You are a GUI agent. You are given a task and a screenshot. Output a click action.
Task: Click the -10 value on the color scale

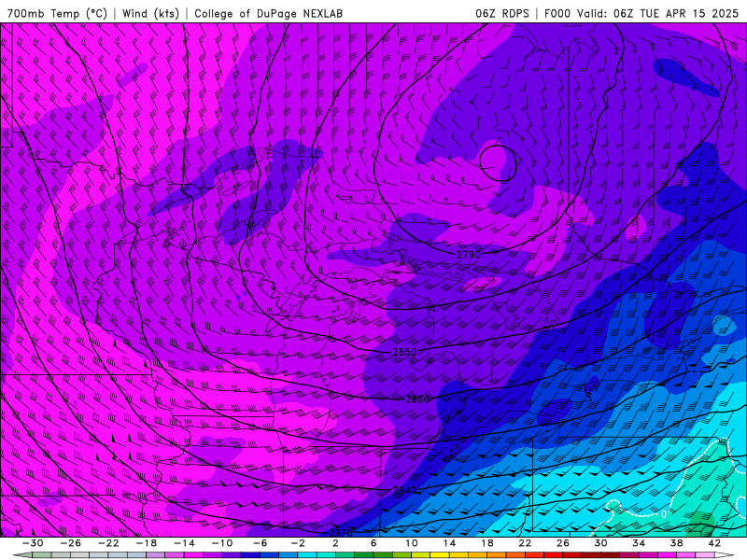(x=222, y=543)
